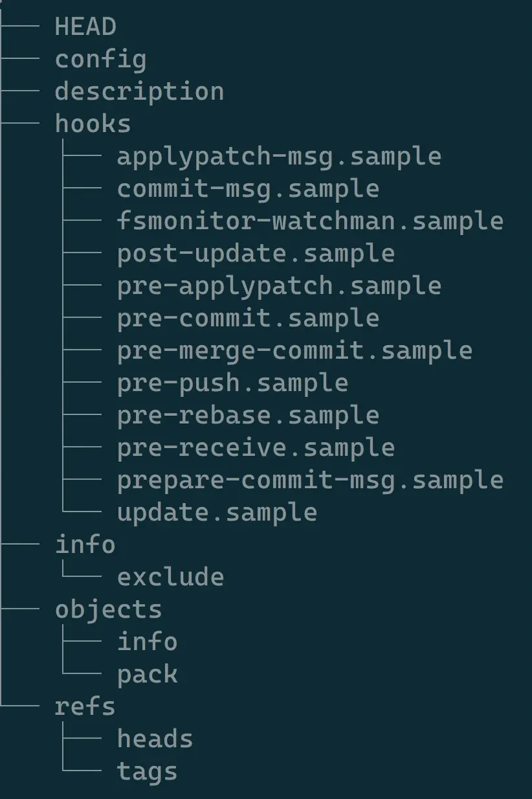Select the description file
532x799 pixels.
(139, 92)
